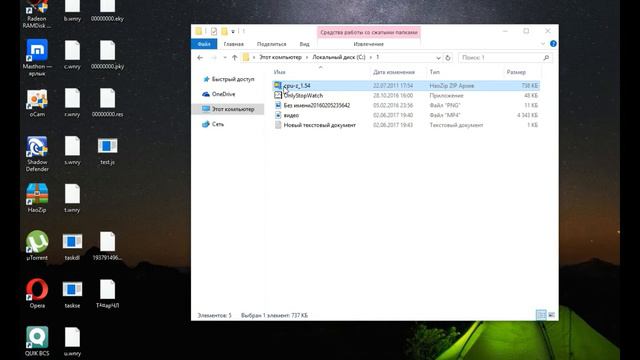Select the 00000000.eky file on desktop

pyautogui.click(x=107, y=11)
